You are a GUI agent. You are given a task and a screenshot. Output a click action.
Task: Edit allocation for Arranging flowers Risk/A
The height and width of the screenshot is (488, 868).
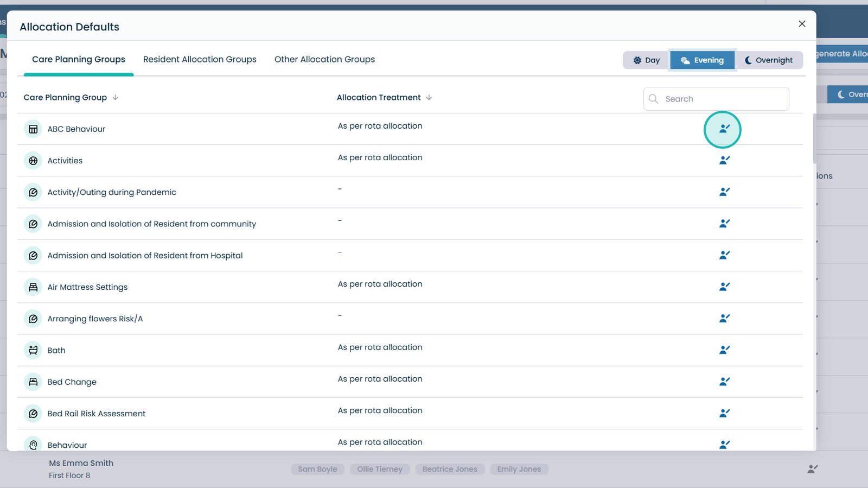tap(724, 319)
